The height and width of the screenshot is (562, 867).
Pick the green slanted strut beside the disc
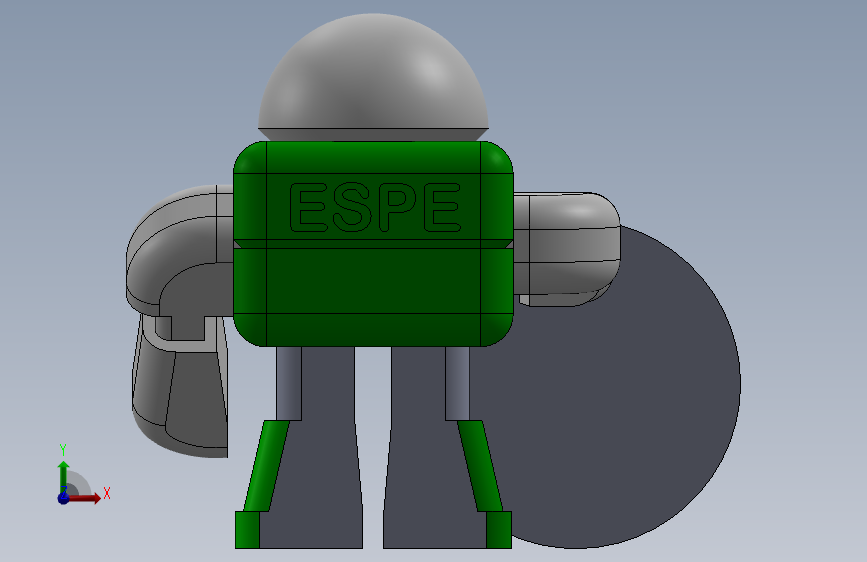479,466
